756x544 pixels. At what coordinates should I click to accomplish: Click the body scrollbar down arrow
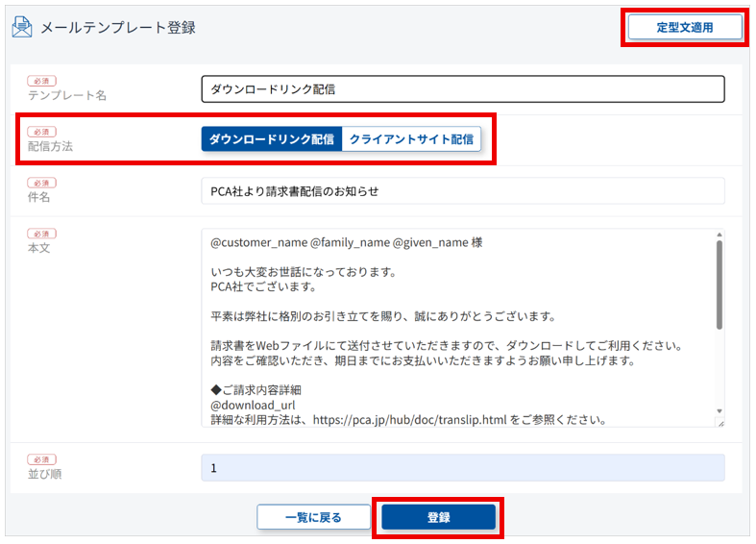tap(719, 411)
